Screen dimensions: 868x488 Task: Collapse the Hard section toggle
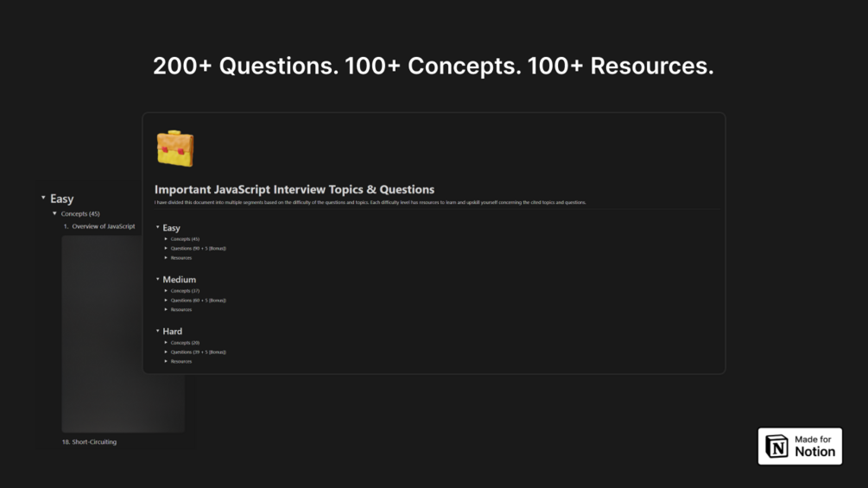pyautogui.click(x=158, y=331)
